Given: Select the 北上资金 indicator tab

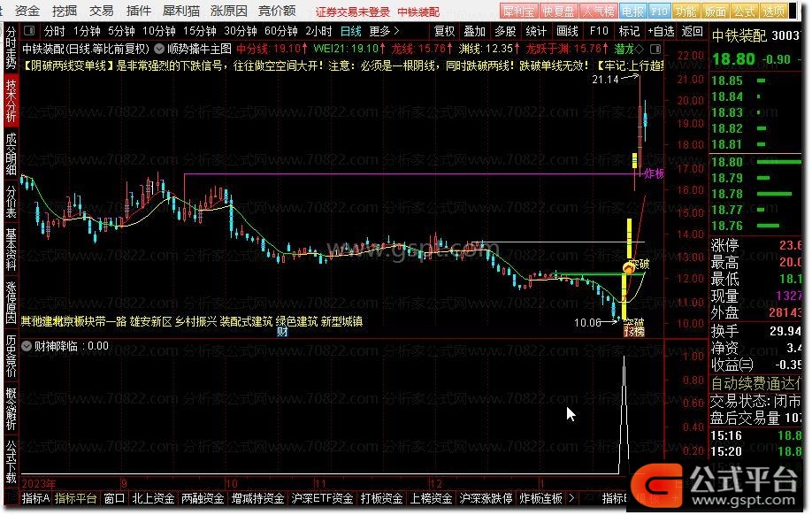Looking at the screenshot, I should click(153, 498).
